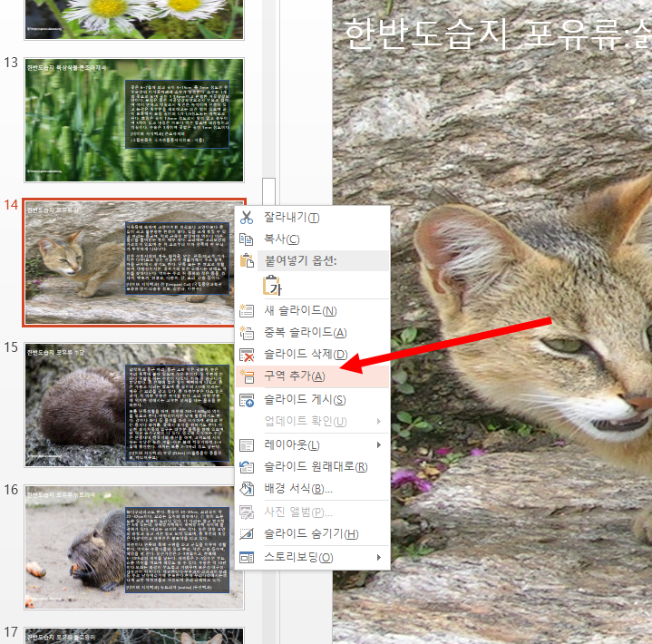Select slide 12 daisy thumbnail
Viewport: 652px width, 644px height.
coord(134,20)
